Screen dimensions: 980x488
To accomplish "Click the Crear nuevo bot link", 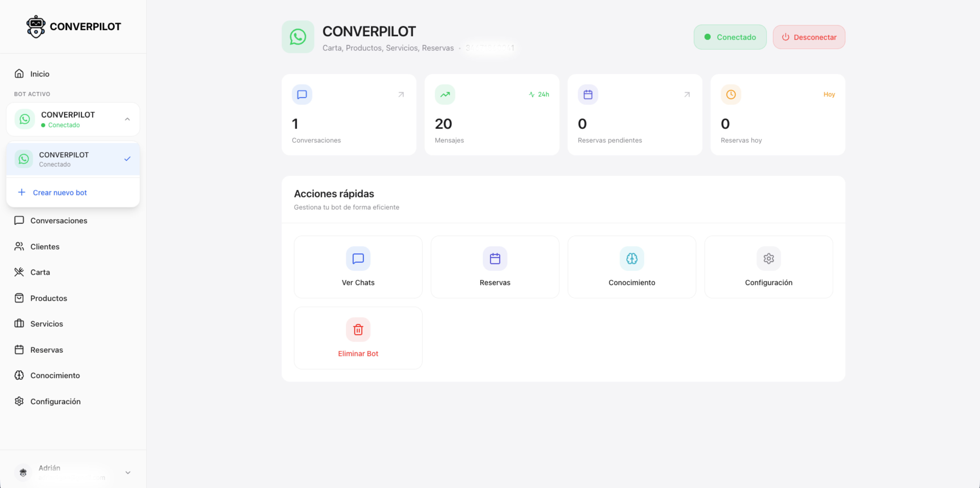I will [x=59, y=192].
